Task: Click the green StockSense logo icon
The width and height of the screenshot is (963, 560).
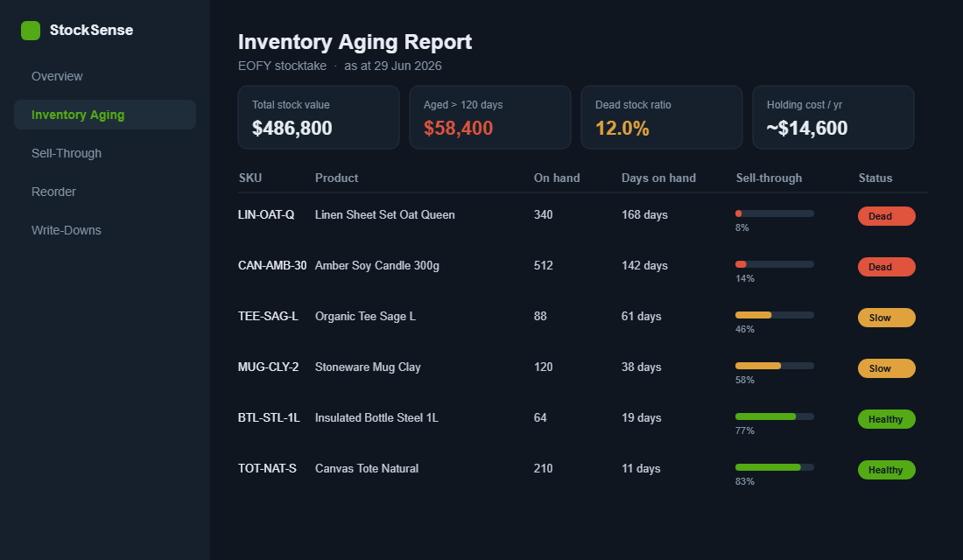Action: click(31, 30)
